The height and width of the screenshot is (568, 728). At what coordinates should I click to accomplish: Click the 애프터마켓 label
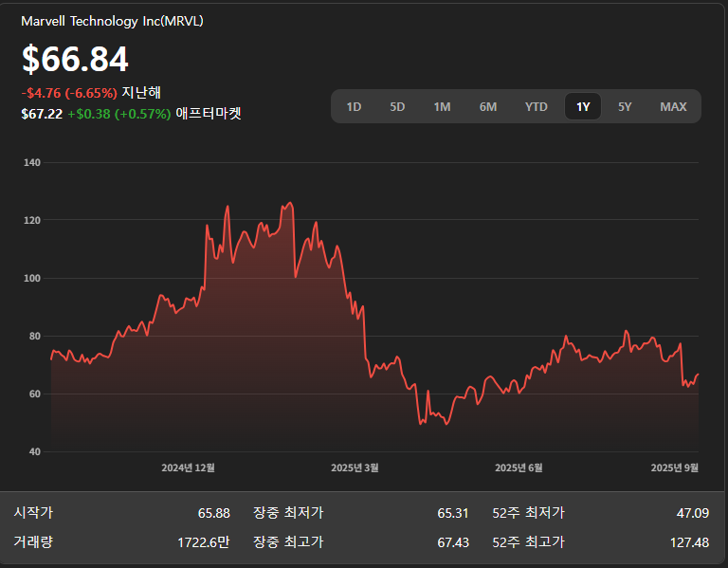[209, 114]
